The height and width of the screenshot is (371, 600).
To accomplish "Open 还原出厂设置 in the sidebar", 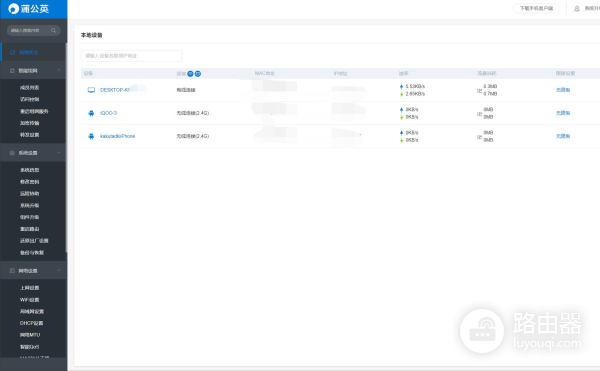I will click(x=34, y=241).
